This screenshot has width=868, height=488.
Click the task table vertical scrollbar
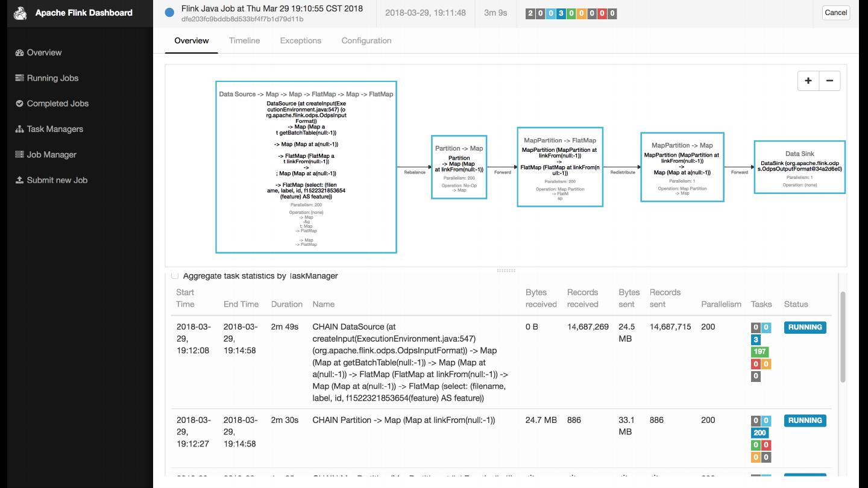click(843, 336)
